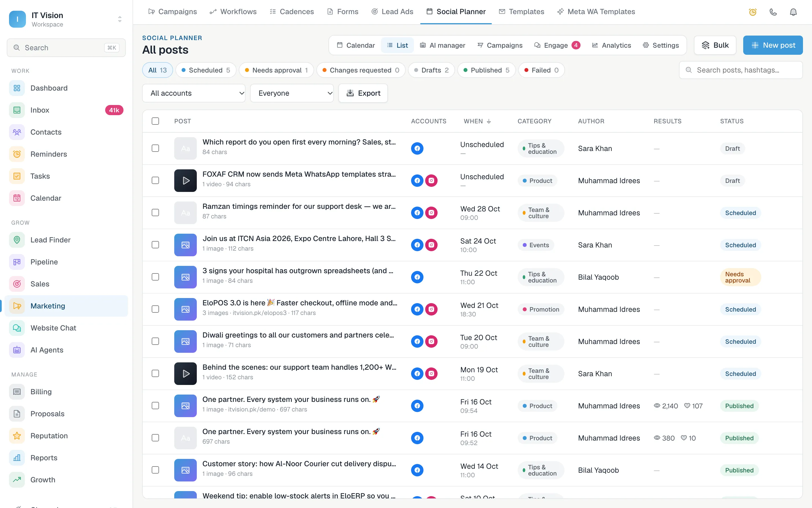Open AI Agents in sidebar
Viewport: 812px width, 508px height.
coord(67,350)
